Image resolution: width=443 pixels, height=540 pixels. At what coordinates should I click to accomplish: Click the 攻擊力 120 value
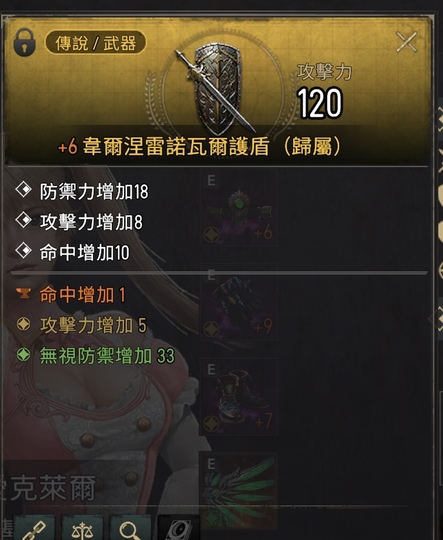[320, 103]
